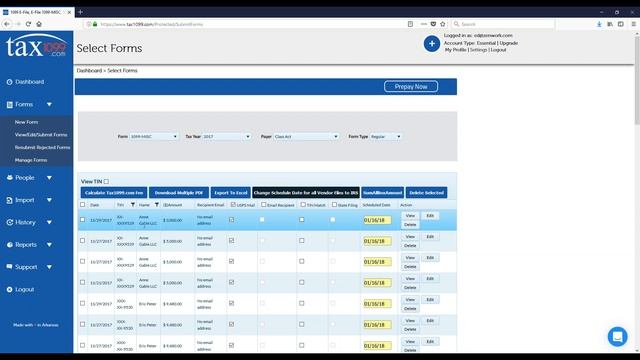640x360 pixels.
Task: Click Change Schedule Date for all Vendor files button
Action: [x=306, y=193]
